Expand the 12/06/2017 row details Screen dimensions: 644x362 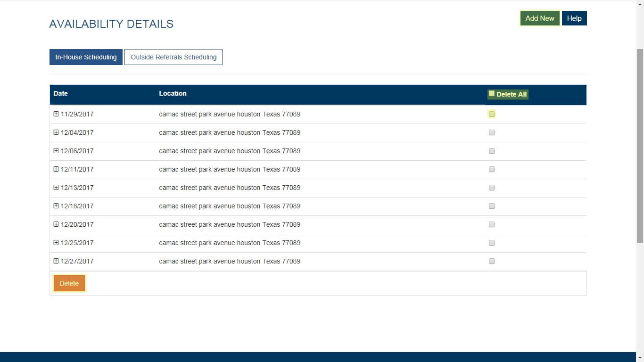point(56,151)
